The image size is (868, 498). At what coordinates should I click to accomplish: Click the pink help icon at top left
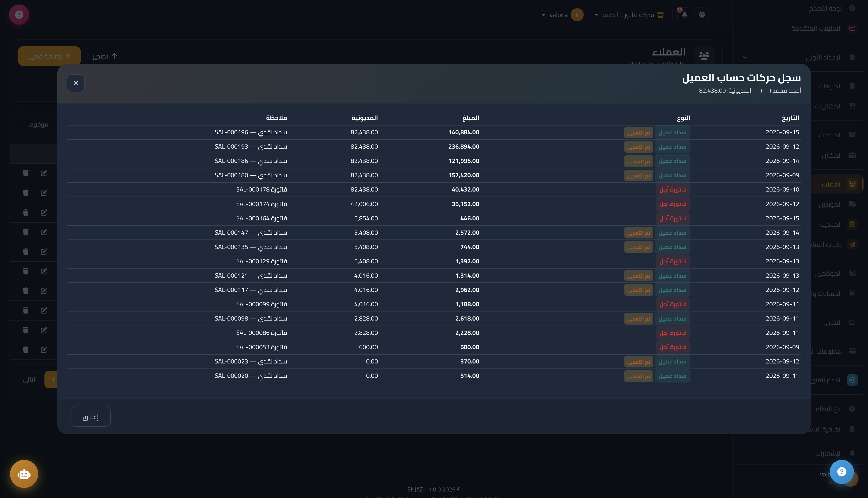tap(19, 15)
